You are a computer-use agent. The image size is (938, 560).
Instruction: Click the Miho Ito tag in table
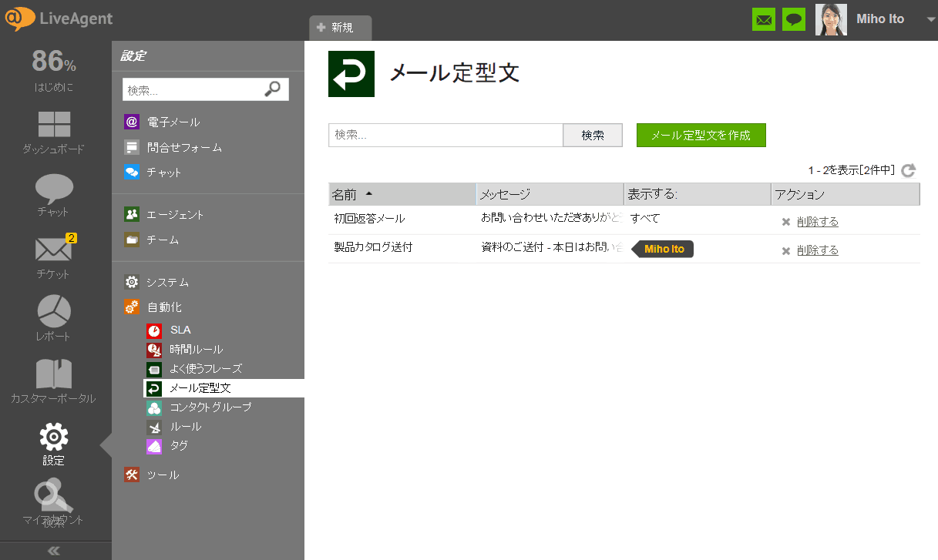pos(663,249)
